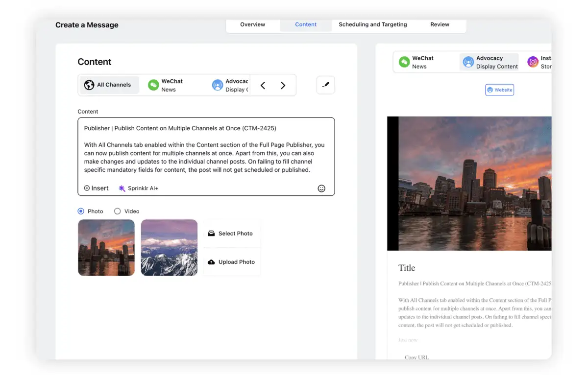
Task: Show previous channels with left chevron
Action: tap(263, 86)
